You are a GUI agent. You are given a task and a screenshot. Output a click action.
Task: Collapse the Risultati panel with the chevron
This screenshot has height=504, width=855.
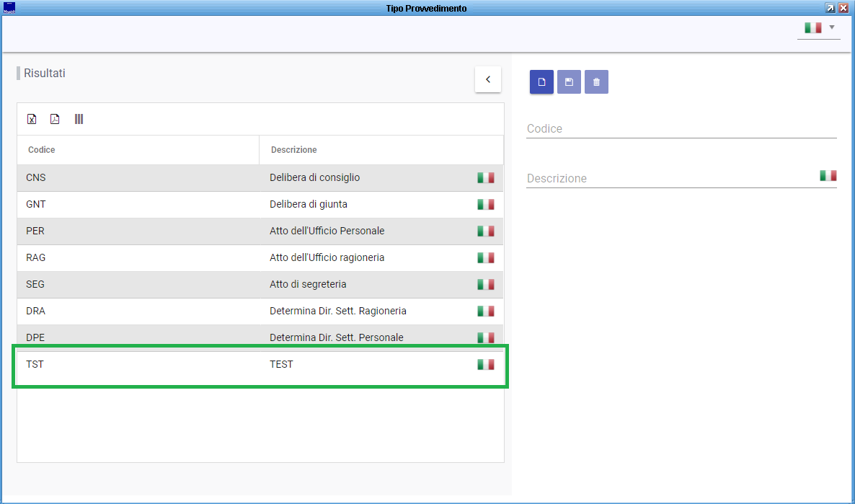pos(488,79)
